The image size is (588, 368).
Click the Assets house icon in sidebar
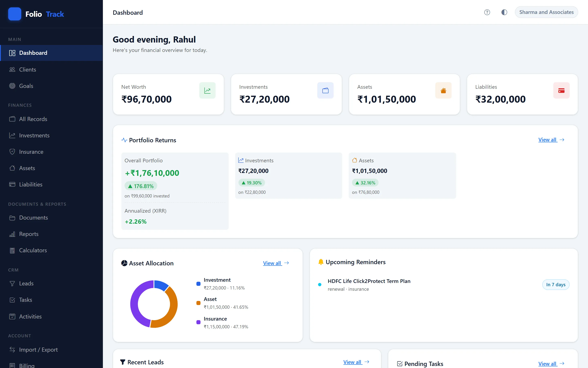pos(12,168)
